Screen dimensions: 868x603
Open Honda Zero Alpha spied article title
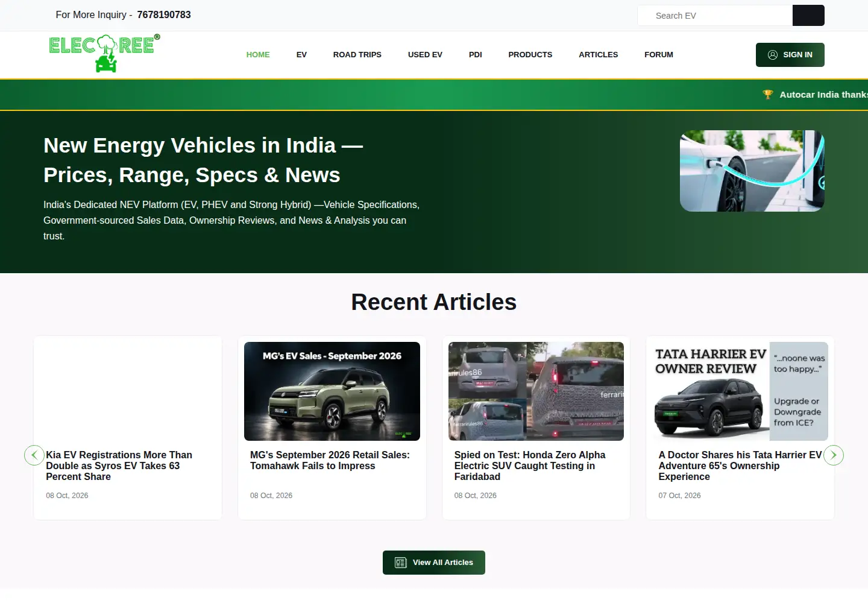(x=530, y=466)
